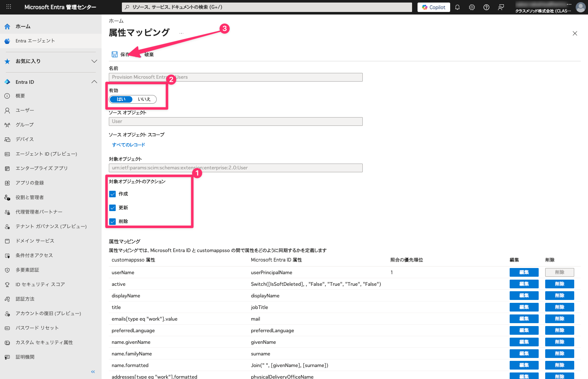Click the resource search box
Viewport: 588px width, 379px height.
click(x=267, y=7)
